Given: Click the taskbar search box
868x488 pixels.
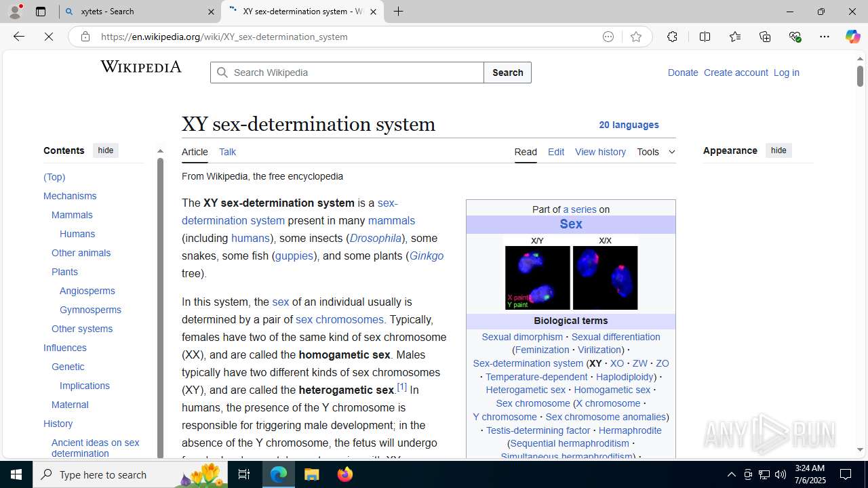Looking at the screenshot, I should (x=130, y=474).
